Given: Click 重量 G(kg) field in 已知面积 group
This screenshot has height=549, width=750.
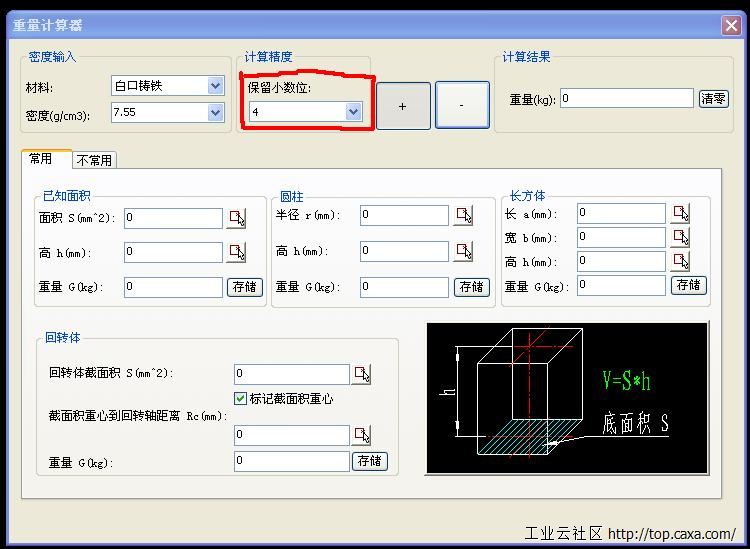Looking at the screenshot, I should click(173, 287).
